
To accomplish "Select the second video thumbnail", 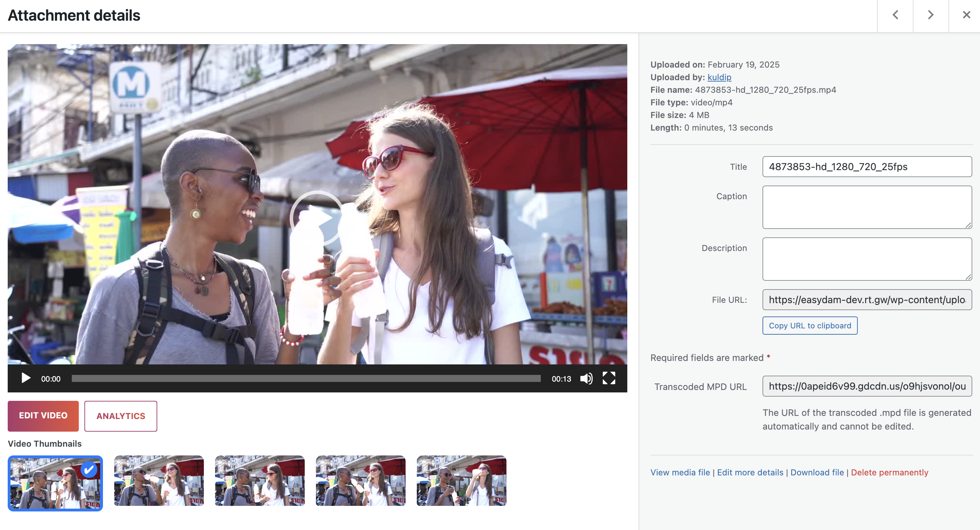I will [x=159, y=481].
